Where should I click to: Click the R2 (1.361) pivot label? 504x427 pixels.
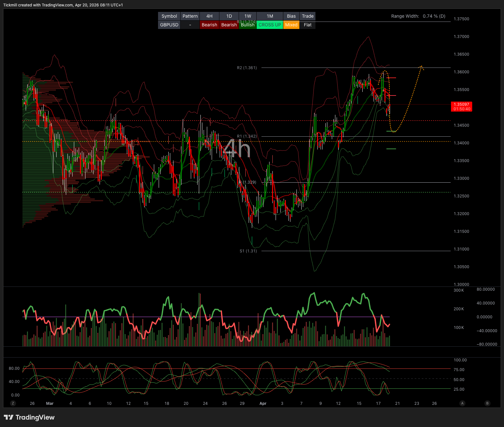pyautogui.click(x=247, y=68)
